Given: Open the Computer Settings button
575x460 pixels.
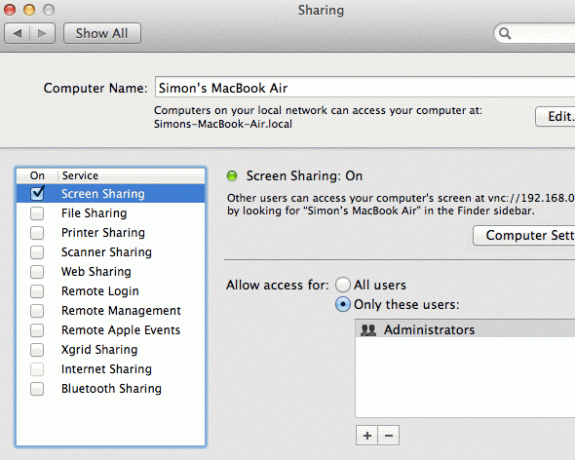Looking at the screenshot, I should [524, 235].
